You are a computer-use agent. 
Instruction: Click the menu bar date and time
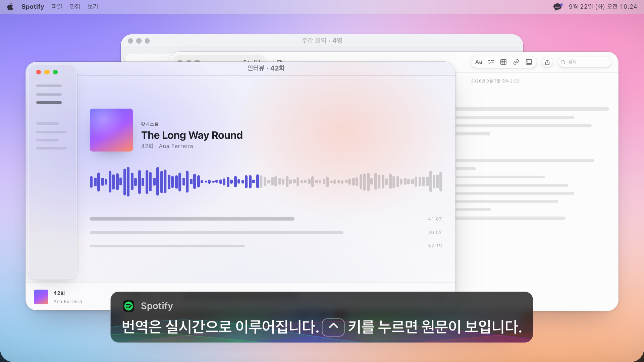point(603,7)
